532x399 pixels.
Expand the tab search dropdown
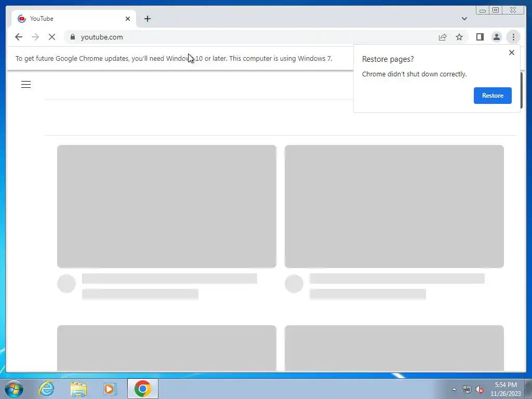click(464, 19)
